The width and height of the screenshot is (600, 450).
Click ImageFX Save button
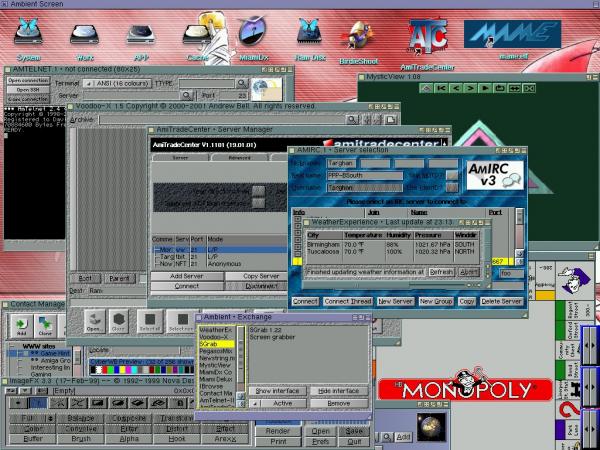point(354,431)
